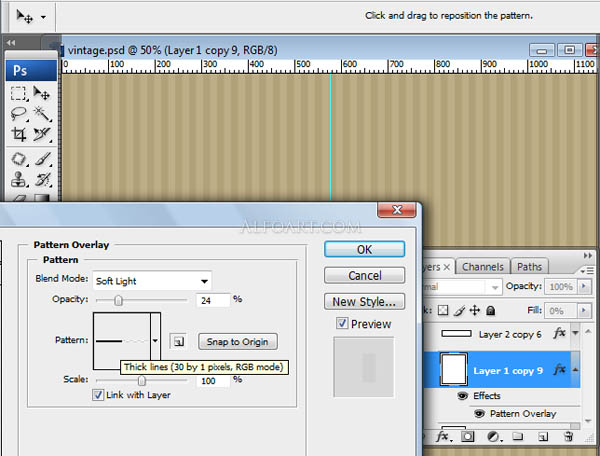Switch to the Channels tab

point(483,267)
